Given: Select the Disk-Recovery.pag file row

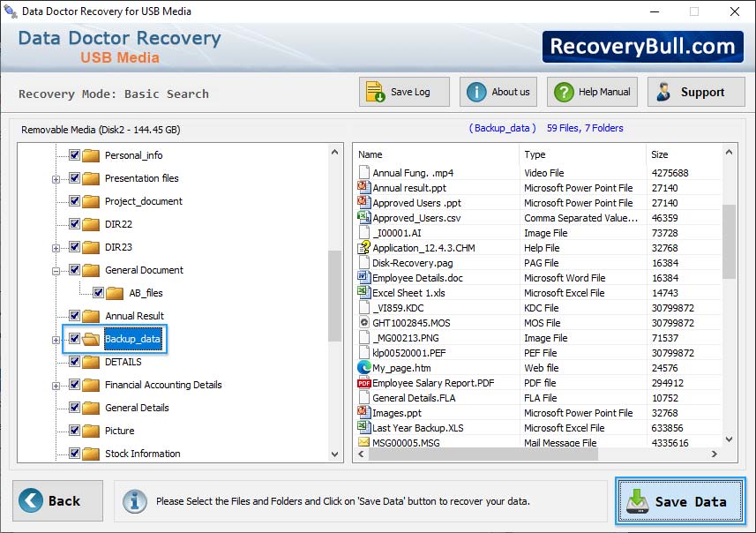Looking at the screenshot, I should click(539, 263).
